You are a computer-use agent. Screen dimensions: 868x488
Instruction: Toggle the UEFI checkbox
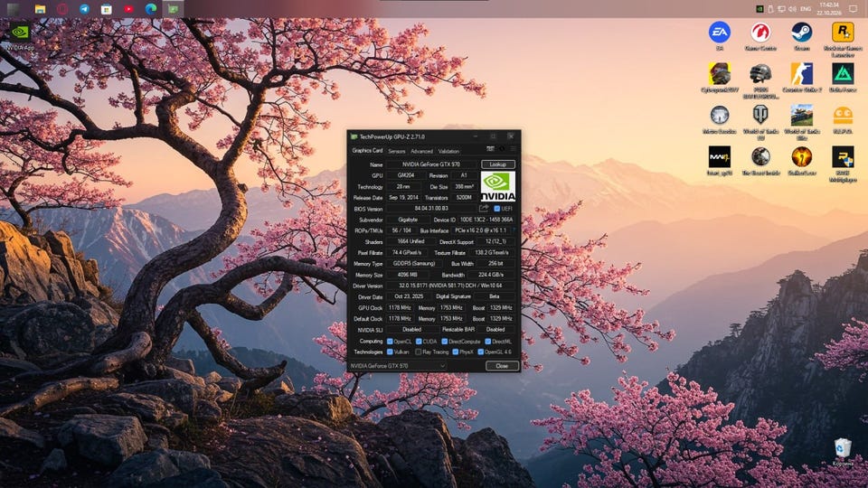click(x=496, y=209)
